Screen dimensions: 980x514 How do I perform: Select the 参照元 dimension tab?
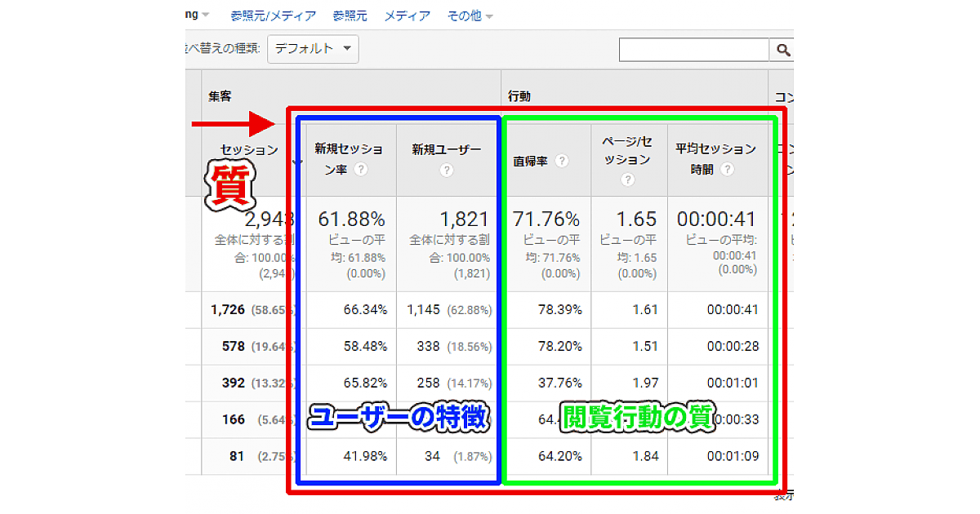(x=350, y=16)
